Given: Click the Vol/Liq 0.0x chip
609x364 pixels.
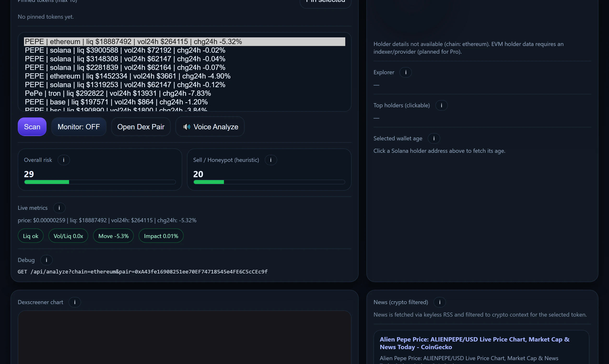Looking at the screenshot, I should 68,236.
